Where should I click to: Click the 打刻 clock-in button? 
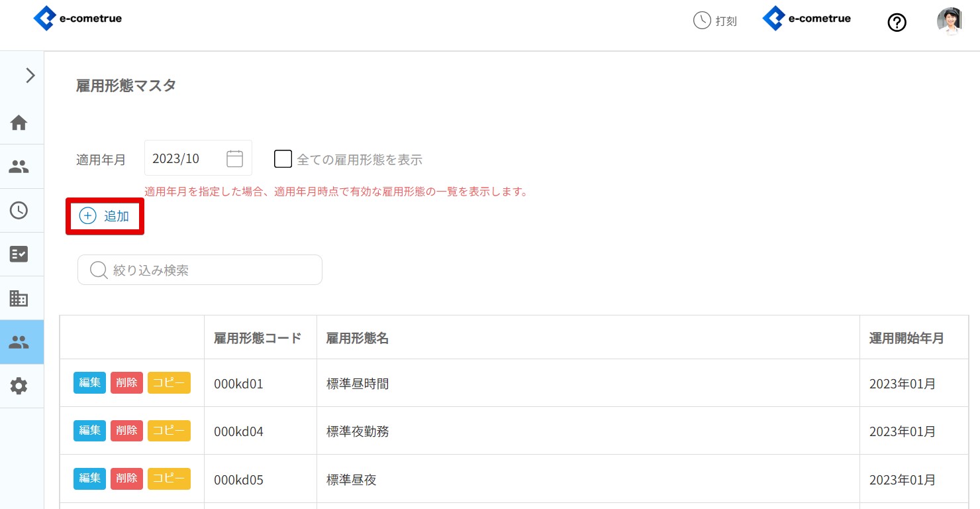click(x=715, y=21)
